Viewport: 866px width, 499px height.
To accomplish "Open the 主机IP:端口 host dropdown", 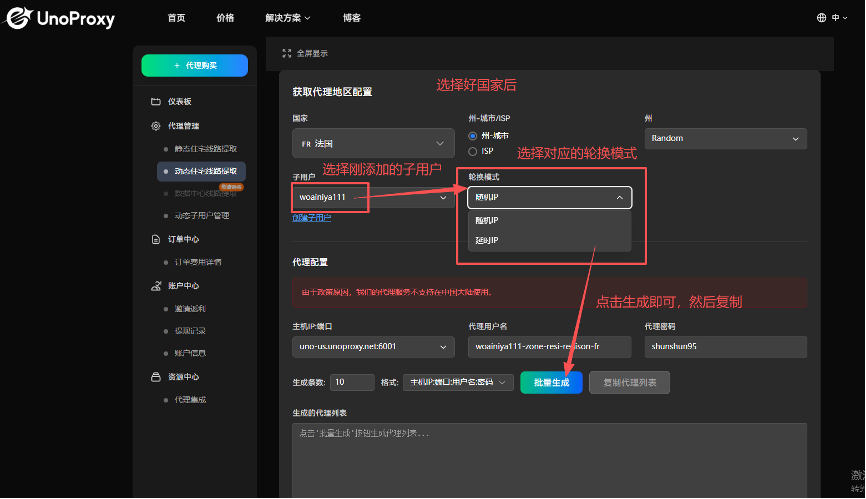I will pyautogui.click(x=372, y=346).
